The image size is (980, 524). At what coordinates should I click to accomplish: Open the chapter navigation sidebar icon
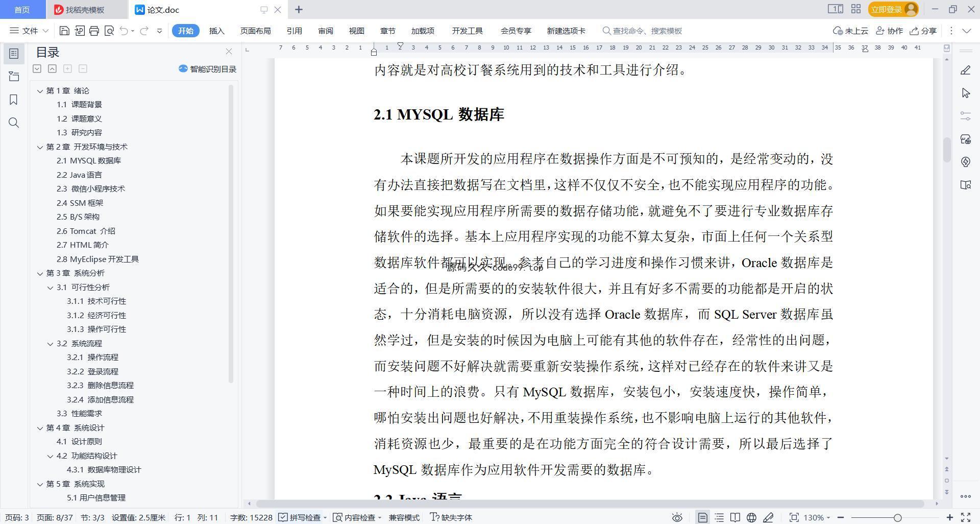pos(14,77)
